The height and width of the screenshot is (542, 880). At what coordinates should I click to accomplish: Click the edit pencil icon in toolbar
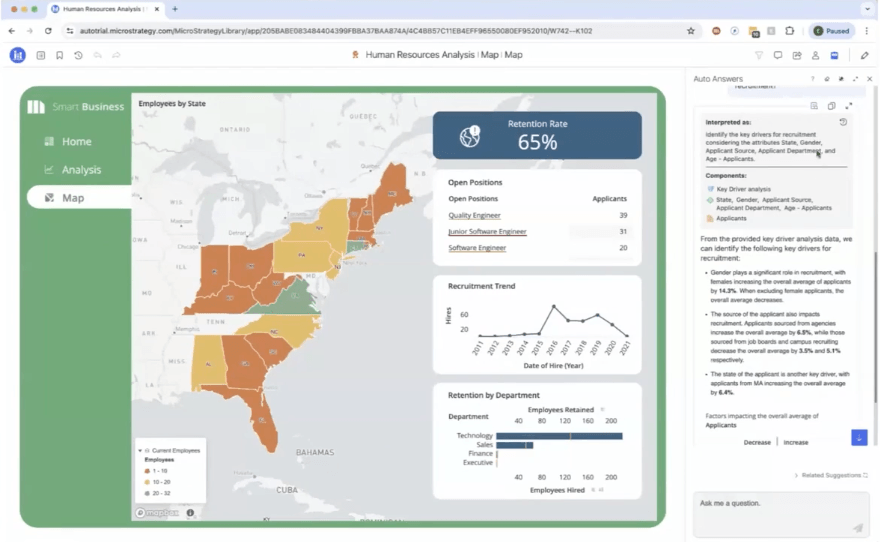coord(865,55)
